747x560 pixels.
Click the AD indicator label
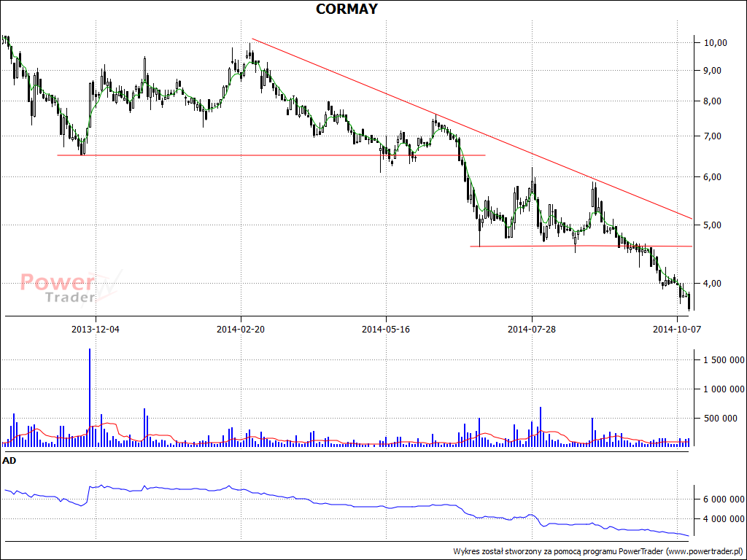tap(9, 461)
